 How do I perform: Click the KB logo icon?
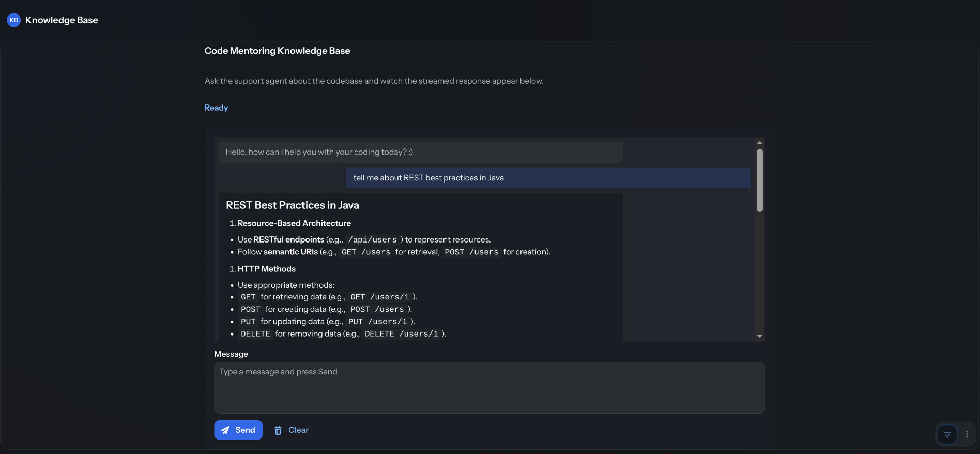(x=13, y=20)
